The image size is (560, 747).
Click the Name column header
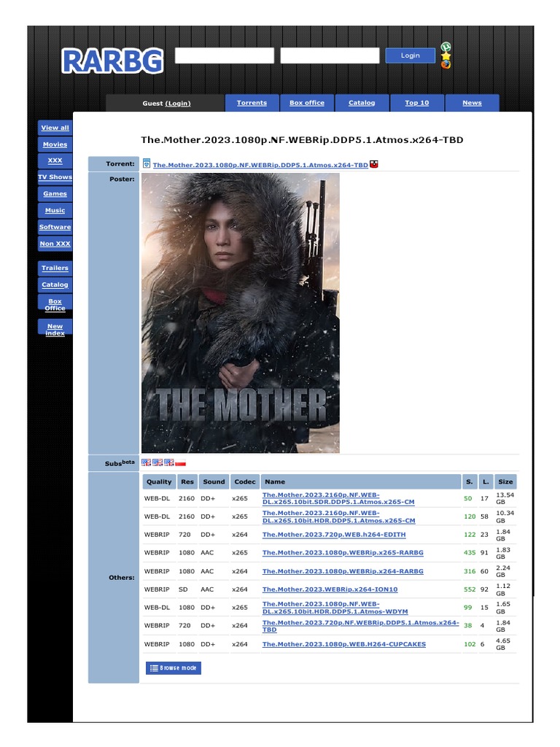[361, 481]
